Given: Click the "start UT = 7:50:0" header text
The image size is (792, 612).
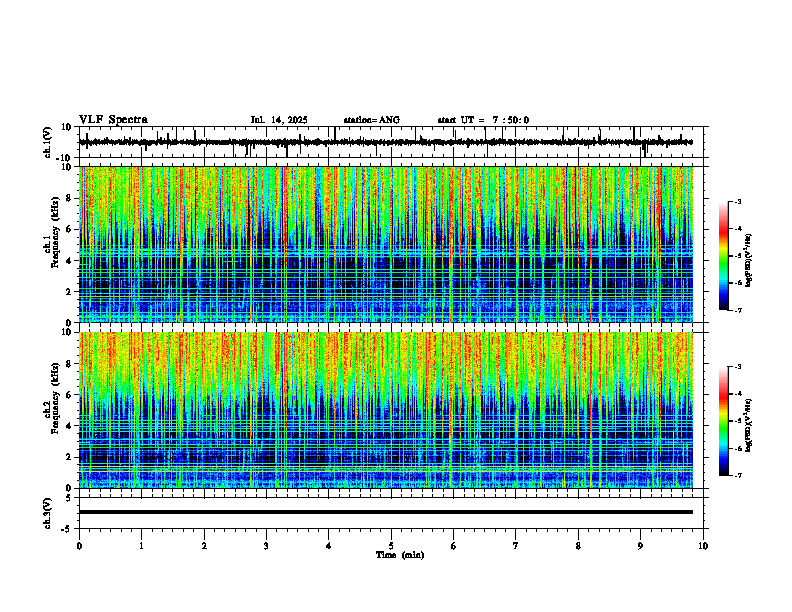Looking at the screenshot, I should pyautogui.click(x=483, y=120).
